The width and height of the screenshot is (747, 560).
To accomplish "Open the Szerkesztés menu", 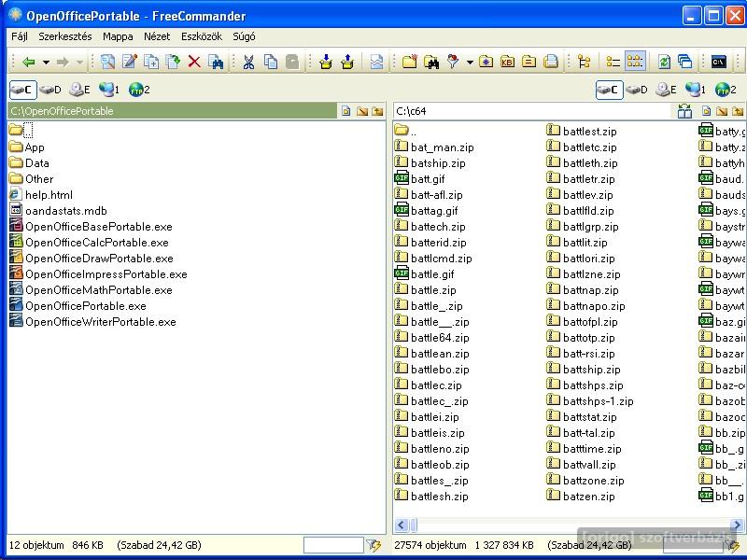I will coord(65,36).
